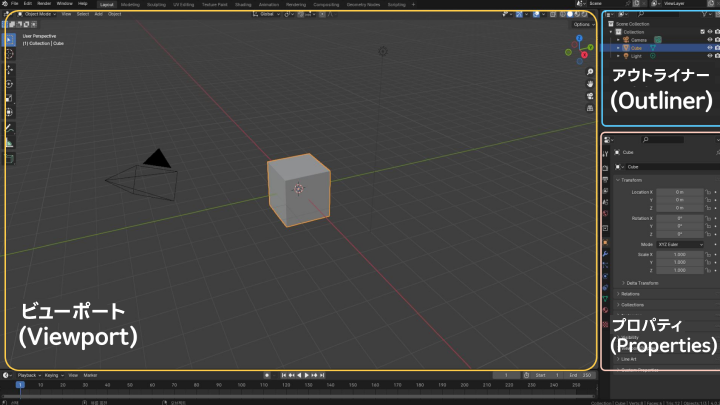Open the View Layer properties tab
The width and height of the screenshot is (720, 405).
tap(605, 191)
